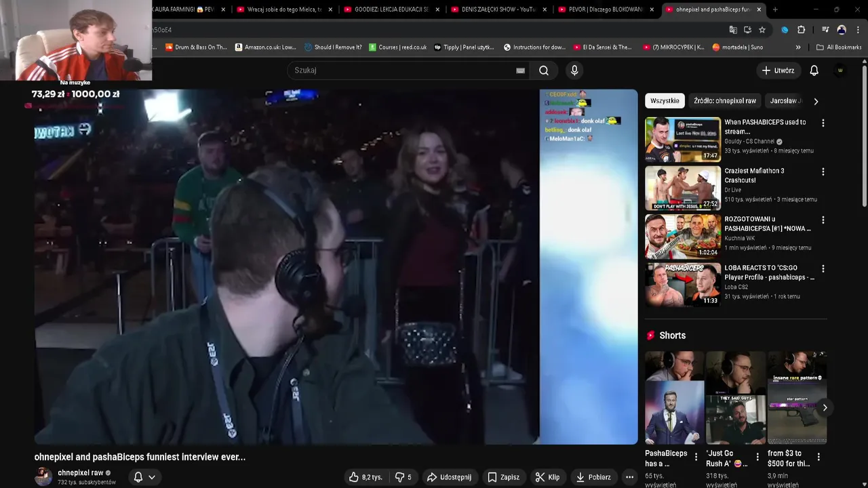Open When PASHABICEPS used to stream thumbnail
Screen dimensions: 868x488
pos(683,140)
